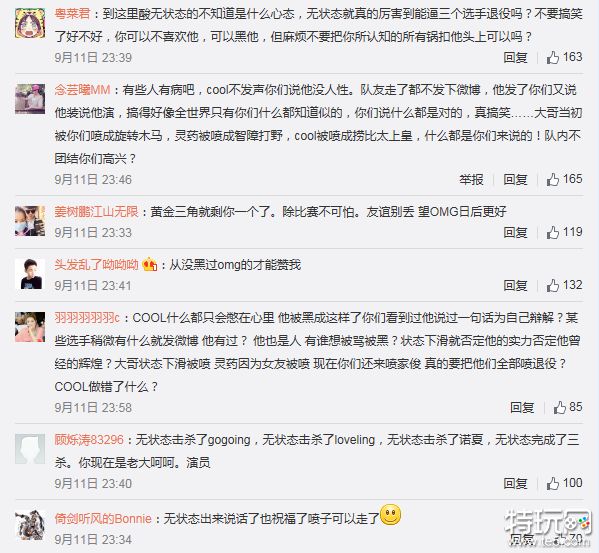Viewport: 599px width, 553px height.
Task: Like the comment by 粤菜君
Action: [x=552, y=58]
